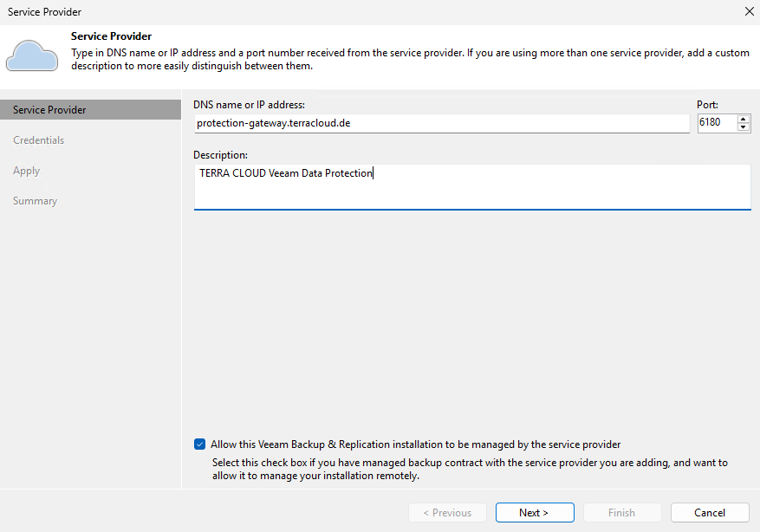Click the Previous button
The height and width of the screenshot is (532, 760).
[447, 513]
